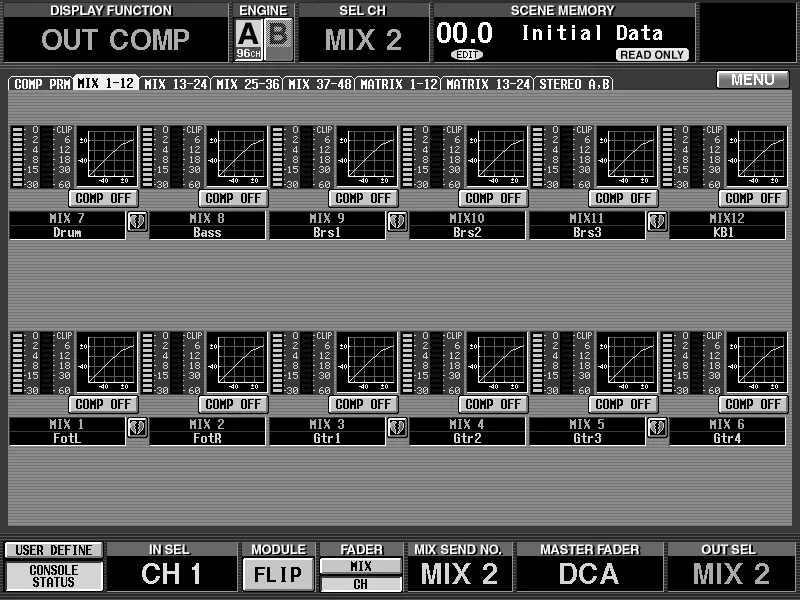The width and height of the screenshot is (800, 600).
Task: Click the MODULE FLIP button
Action: [278, 574]
